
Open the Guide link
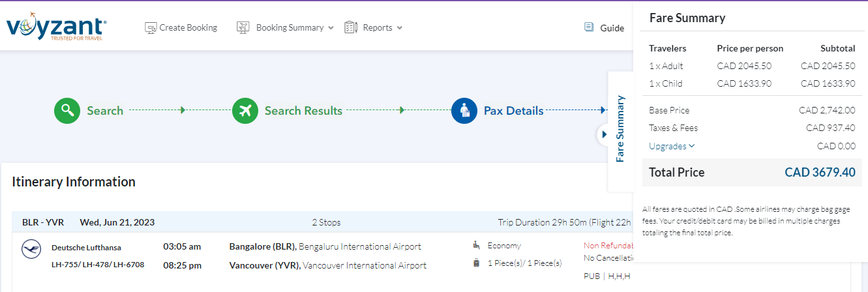(612, 28)
